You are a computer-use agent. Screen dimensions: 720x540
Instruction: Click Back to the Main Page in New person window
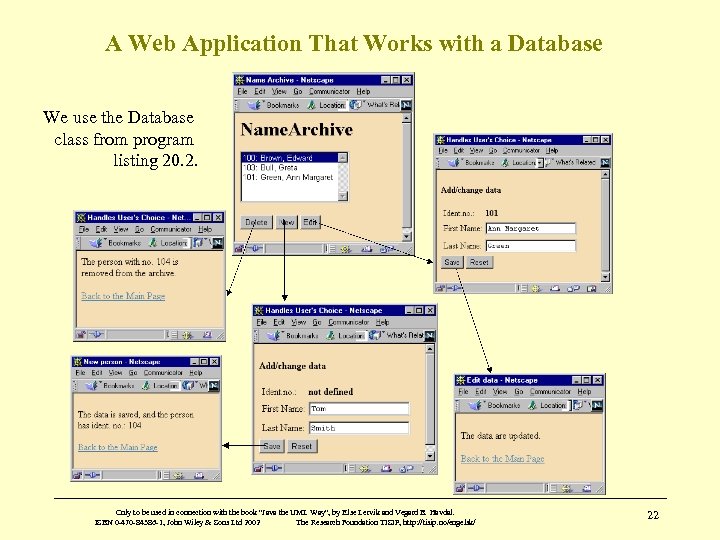coord(118,447)
